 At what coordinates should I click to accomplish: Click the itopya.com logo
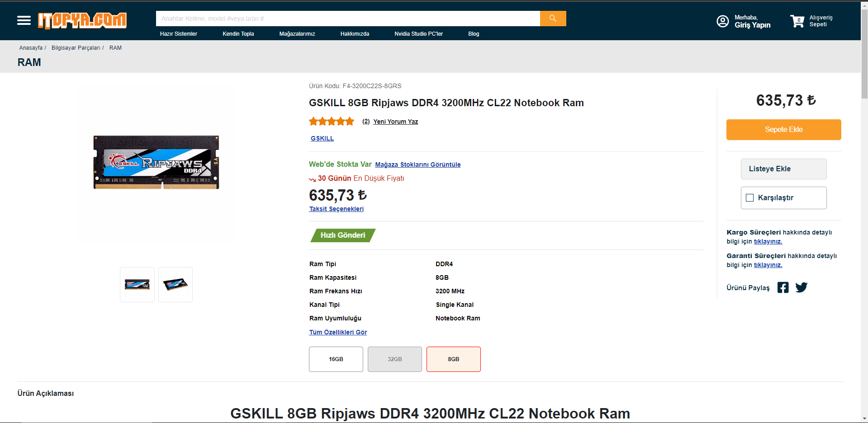(82, 20)
